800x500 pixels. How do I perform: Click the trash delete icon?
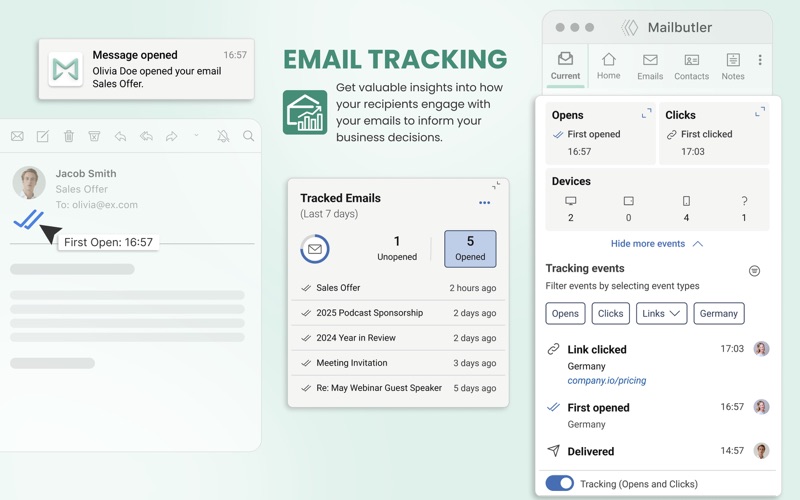[x=69, y=136]
